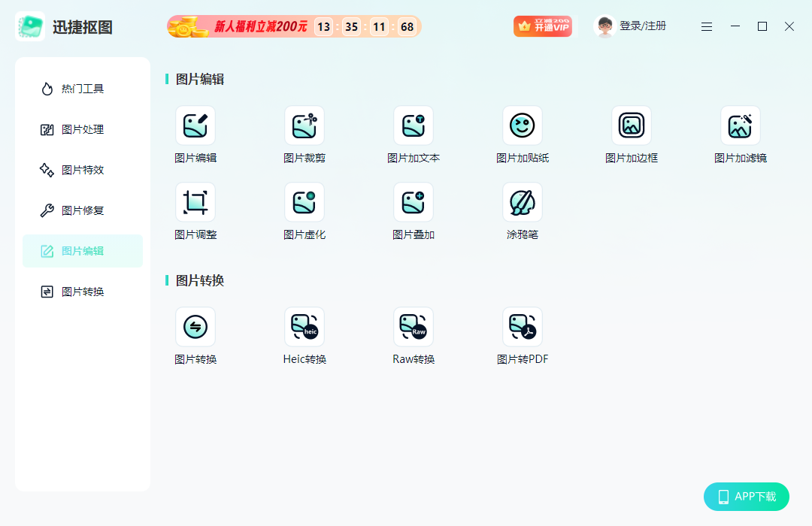
Task: Launch the Heic转换 converter
Action: click(304, 335)
